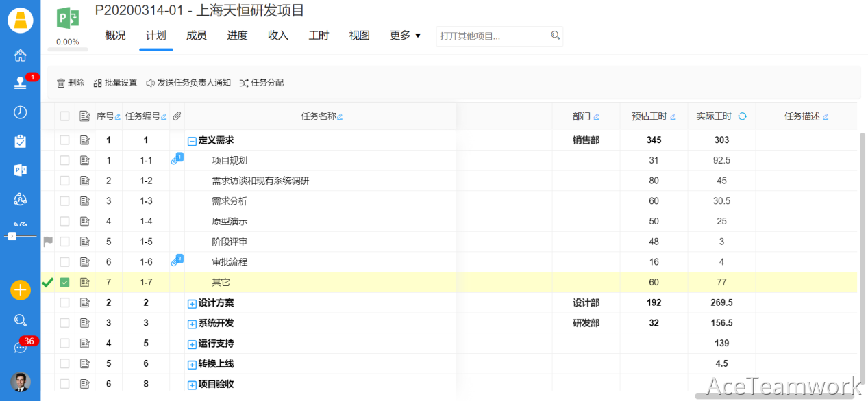Open the 更多 dropdown menu
The height and width of the screenshot is (401, 868).
tap(405, 36)
